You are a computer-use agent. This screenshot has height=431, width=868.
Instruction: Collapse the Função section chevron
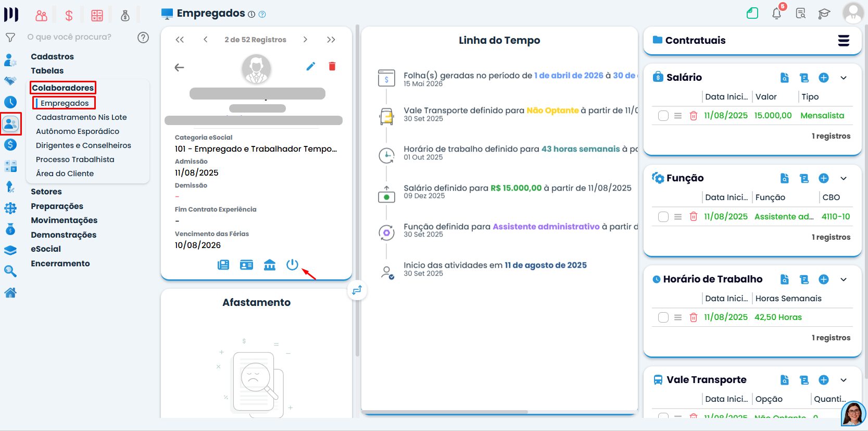844,178
